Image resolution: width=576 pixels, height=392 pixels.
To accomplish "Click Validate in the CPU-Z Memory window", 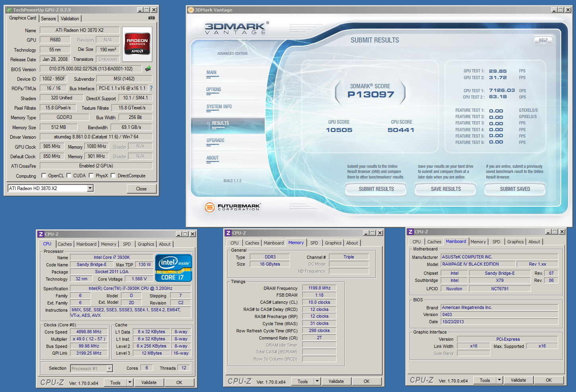I will tap(336, 381).
